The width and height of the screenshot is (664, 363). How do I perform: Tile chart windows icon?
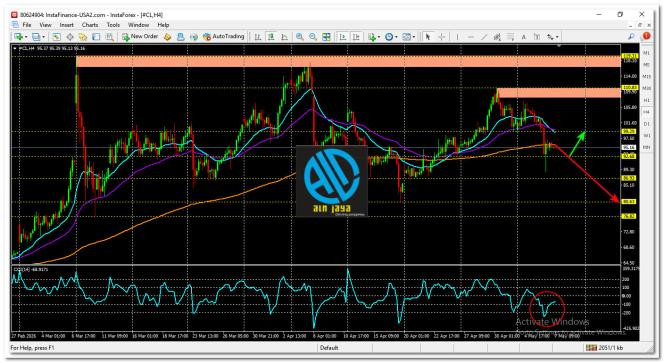(x=326, y=37)
